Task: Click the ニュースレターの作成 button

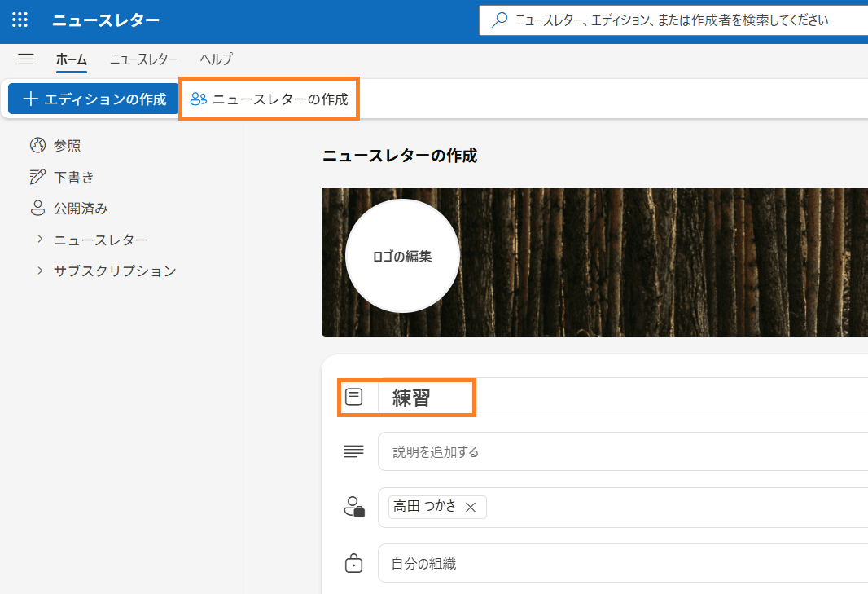Action: coord(269,99)
